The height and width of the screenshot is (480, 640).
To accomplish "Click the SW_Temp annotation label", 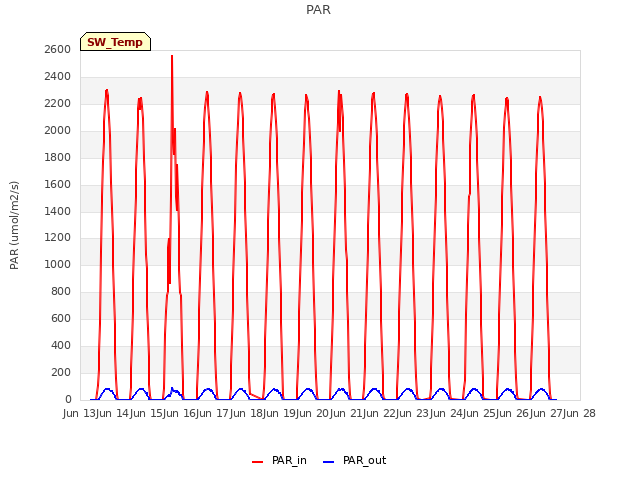I will coord(115,42).
